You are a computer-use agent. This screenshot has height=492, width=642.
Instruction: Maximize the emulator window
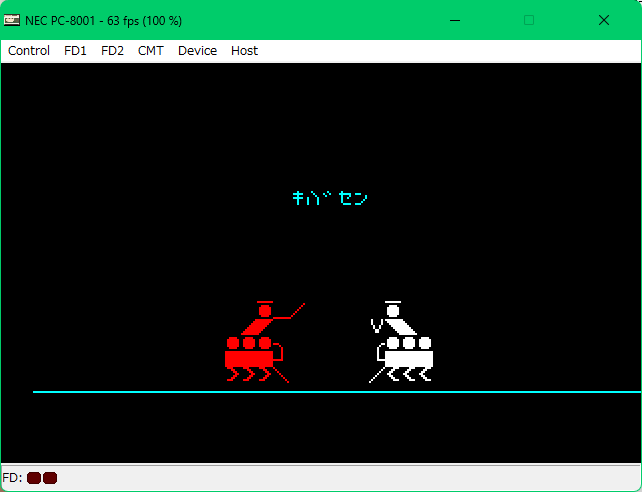[x=529, y=20]
